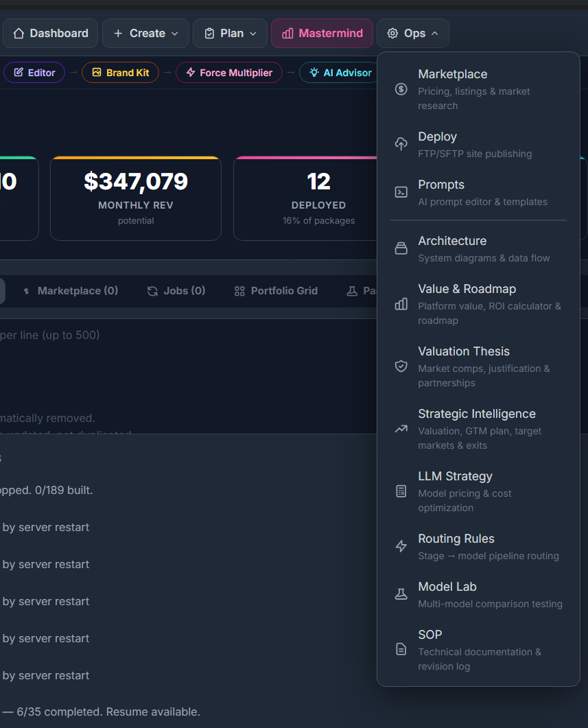The height and width of the screenshot is (728, 588).
Task: Select the Jobs (0) tab
Action: tap(176, 291)
